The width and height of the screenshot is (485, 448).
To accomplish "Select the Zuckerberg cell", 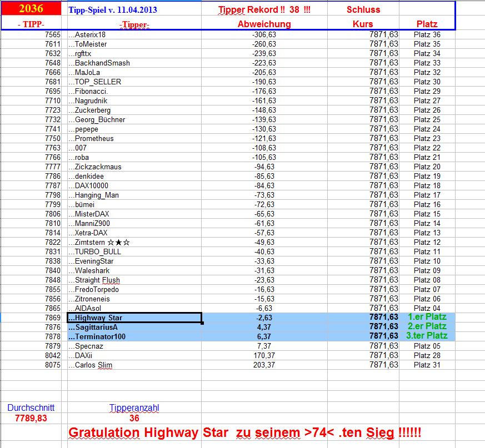I will tap(134, 110).
